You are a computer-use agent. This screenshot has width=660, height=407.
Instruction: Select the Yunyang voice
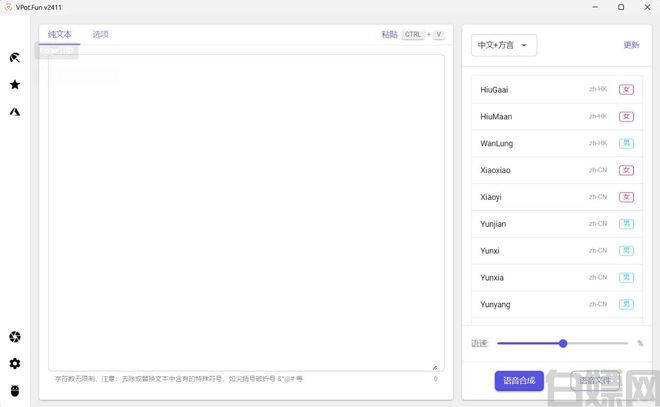point(557,304)
